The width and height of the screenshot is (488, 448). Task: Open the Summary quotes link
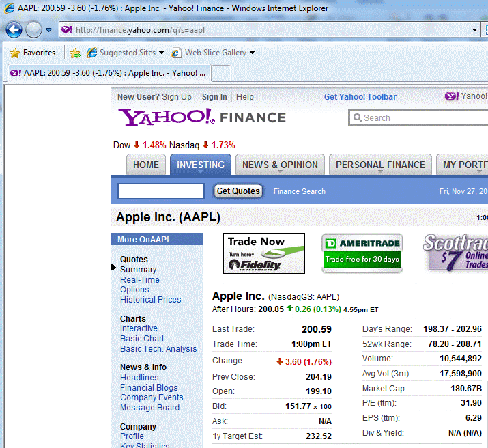click(138, 270)
